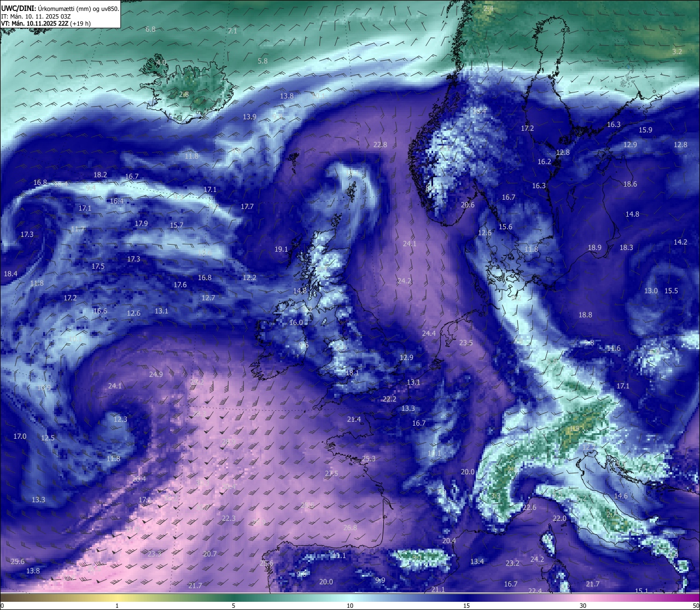The image size is (700, 610).
Task: Click the map value 12.2 northwest of Ireland
Action: click(249, 278)
